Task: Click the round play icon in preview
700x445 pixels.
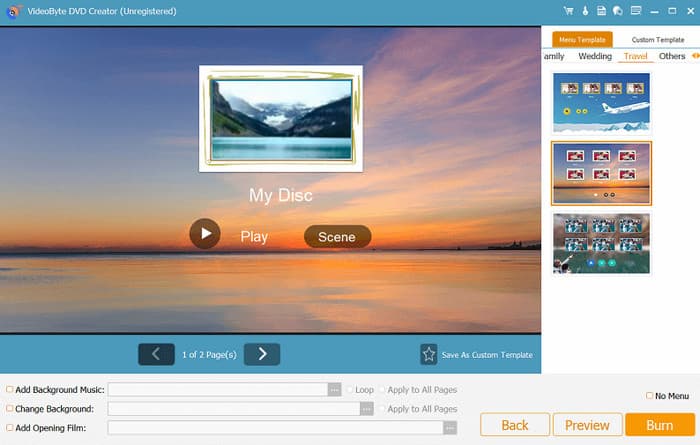Action: click(205, 233)
